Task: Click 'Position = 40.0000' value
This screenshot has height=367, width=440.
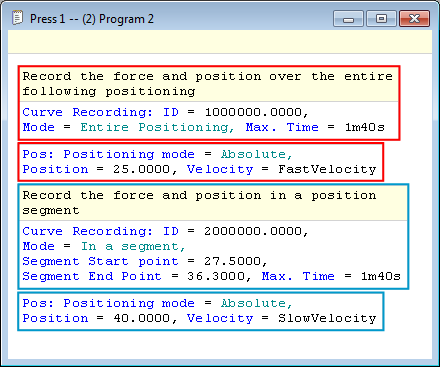Action: tap(141, 318)
